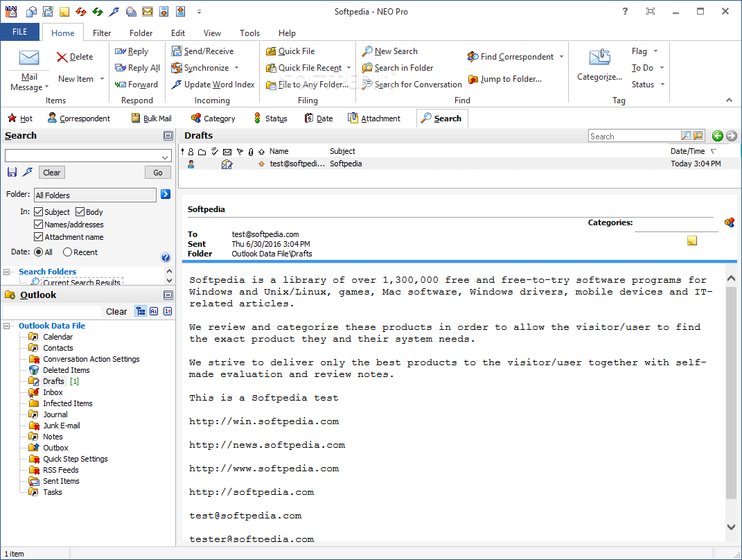This screenshot has width=742, height=560.
Task: Open Quick File Recent dropdown
Action: point(348,68)
